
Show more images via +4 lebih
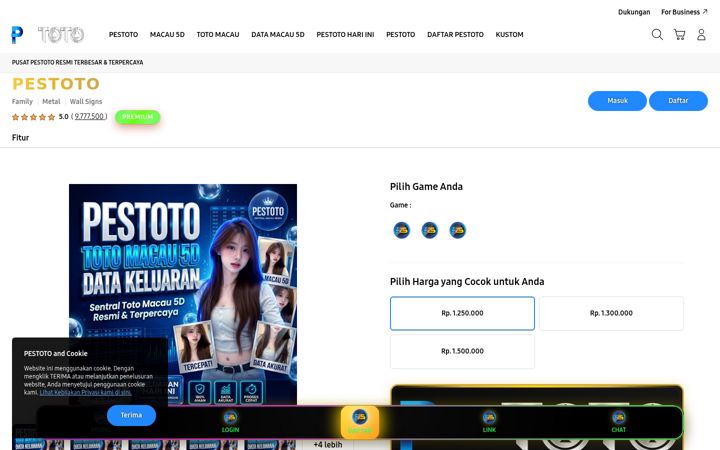click(328, 444)
